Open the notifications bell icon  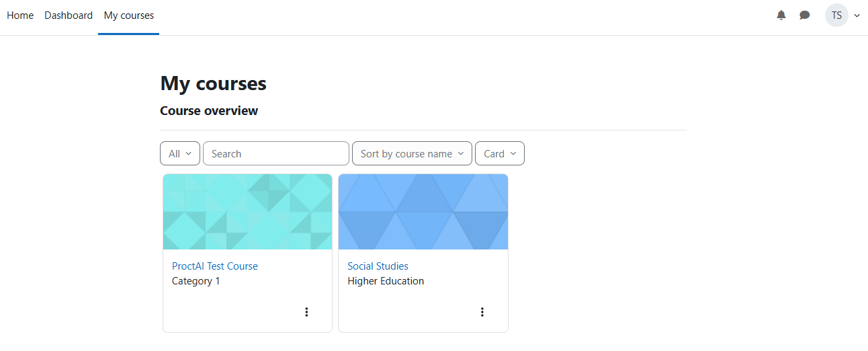pyautogui.click(x=781, y=15)
